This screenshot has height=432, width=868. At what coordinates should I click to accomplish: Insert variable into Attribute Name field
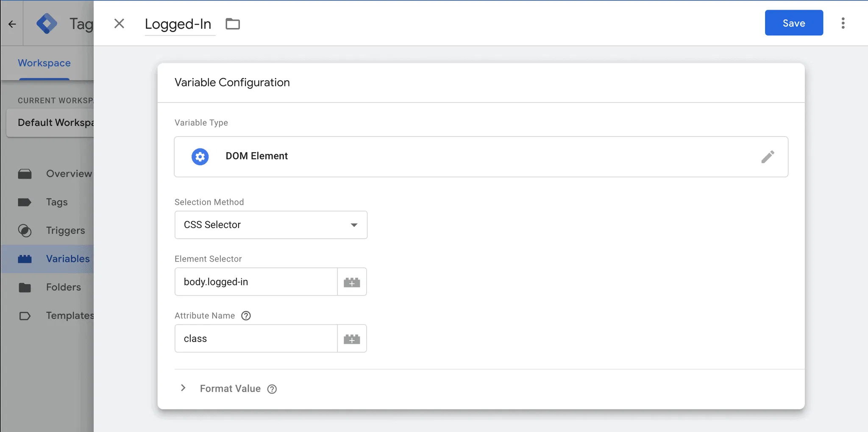(352, 339)
